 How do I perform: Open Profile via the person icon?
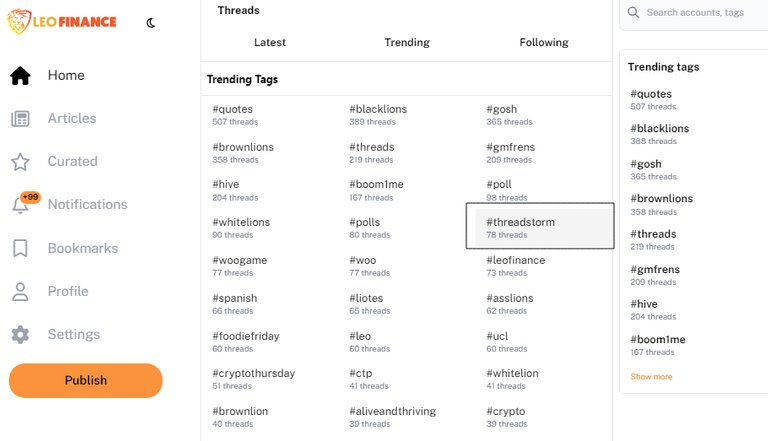[20, 291]
